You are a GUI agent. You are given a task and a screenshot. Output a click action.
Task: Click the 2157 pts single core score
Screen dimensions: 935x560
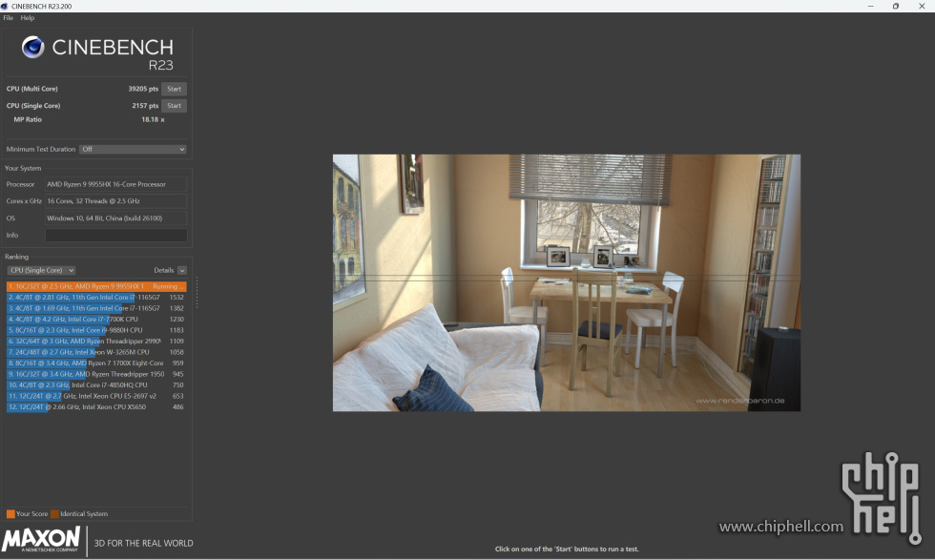[x=145, y=106]
